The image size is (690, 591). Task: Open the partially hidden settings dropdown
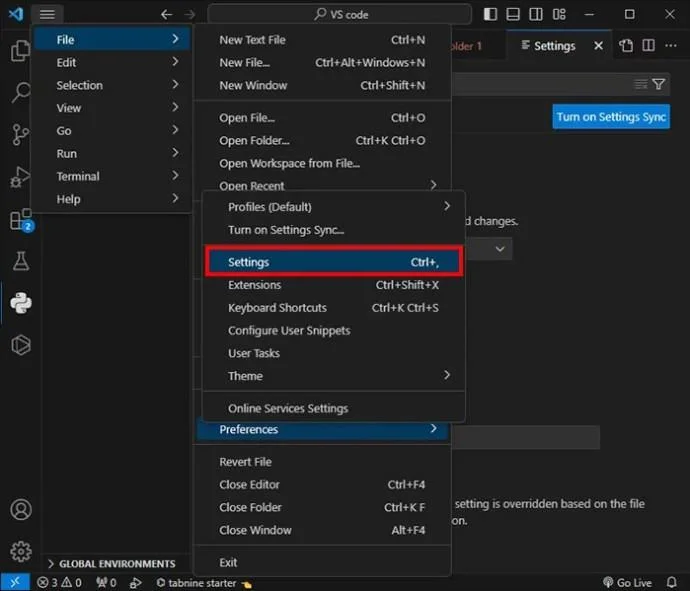(489, 249)
